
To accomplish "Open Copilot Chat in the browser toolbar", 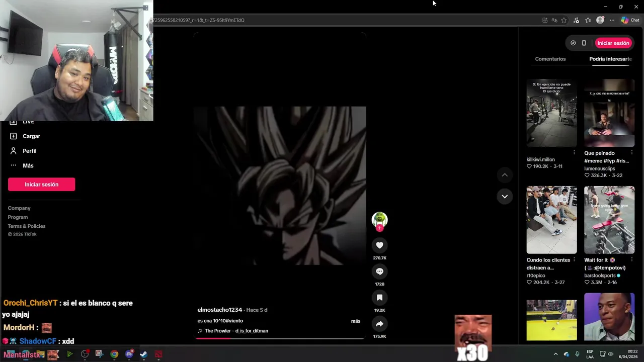I will pyautogui.click(x=630, y=20).
